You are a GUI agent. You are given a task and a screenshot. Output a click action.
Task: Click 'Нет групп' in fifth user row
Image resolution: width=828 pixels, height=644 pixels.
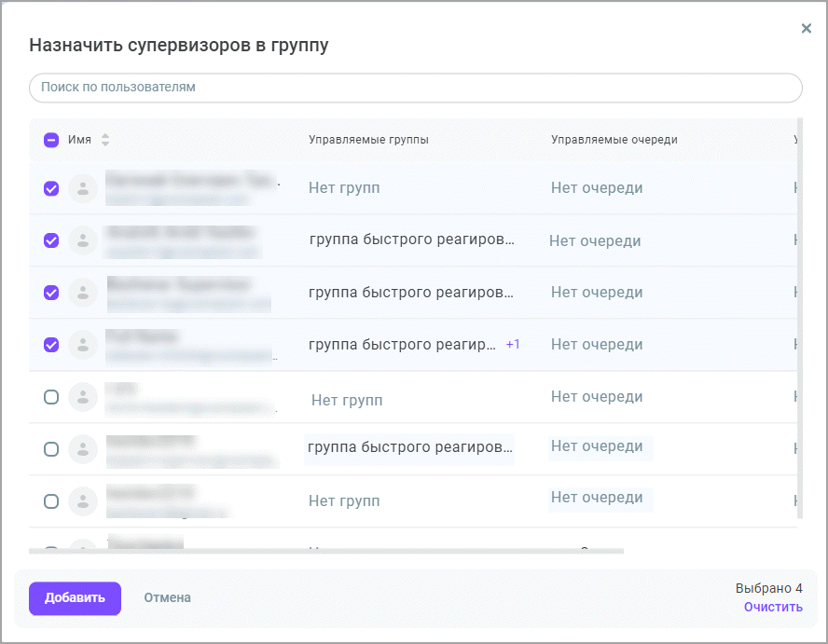347,400
